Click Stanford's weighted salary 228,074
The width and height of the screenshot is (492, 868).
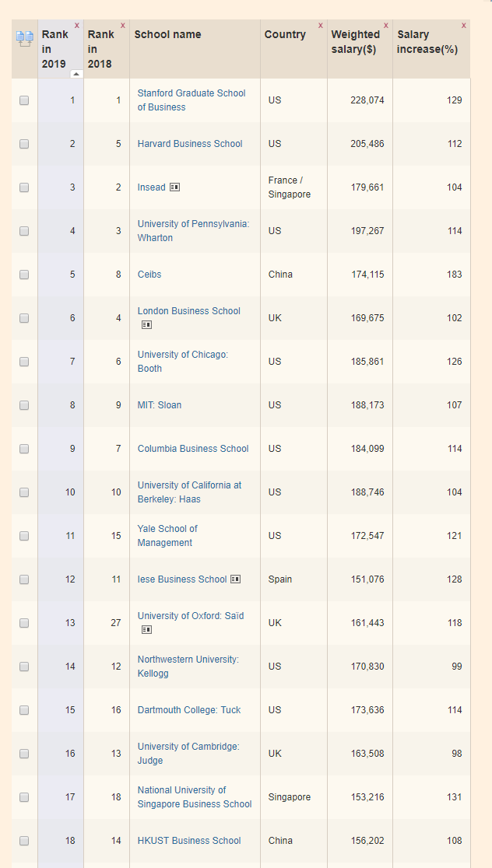[367, 100]
